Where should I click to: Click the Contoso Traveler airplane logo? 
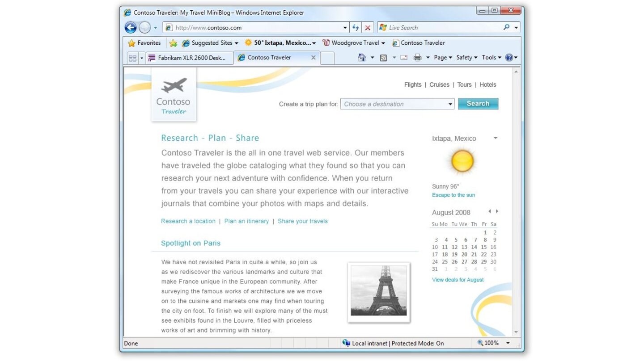click(174, 95)
